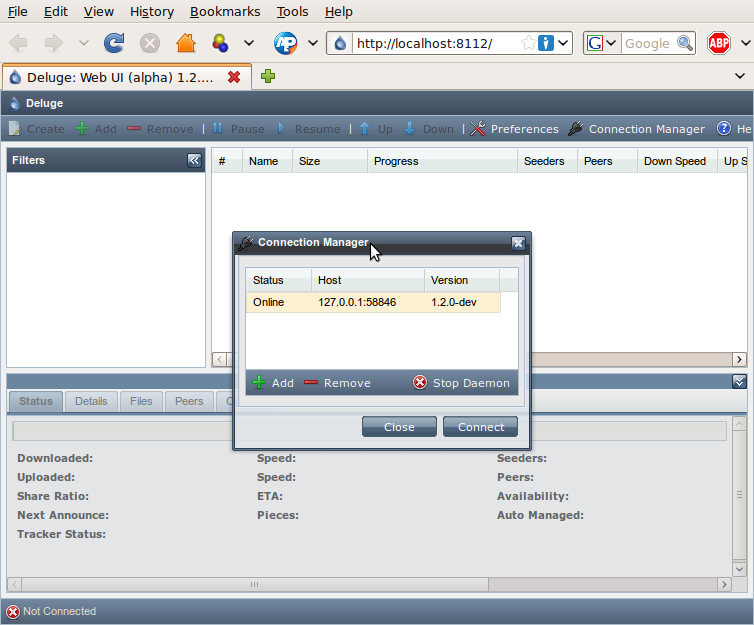Click the Google search magnifier icon
This screenshot has width=754, height=625.
pyautogui.click(x=685, y=43)
